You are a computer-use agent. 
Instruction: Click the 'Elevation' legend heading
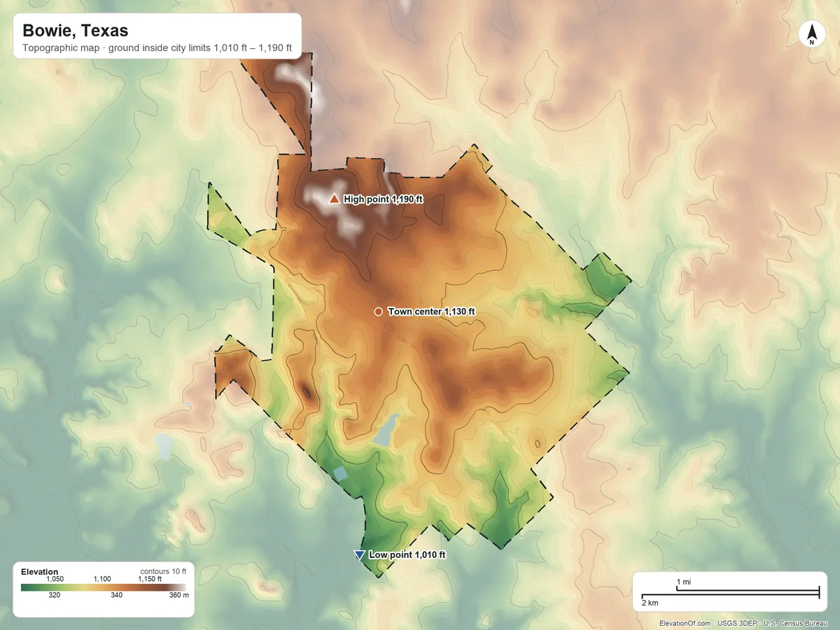point(40,572)
